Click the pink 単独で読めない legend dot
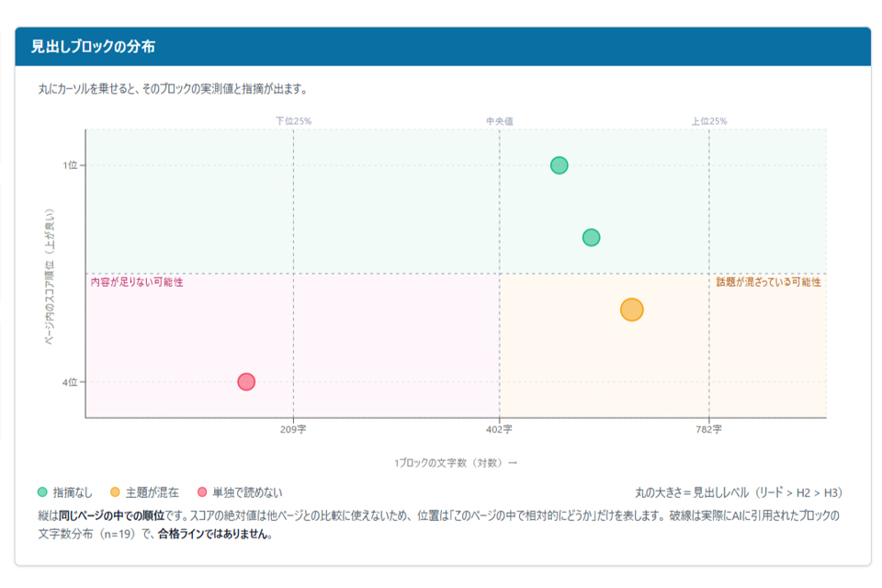 [x=202, y=492]
